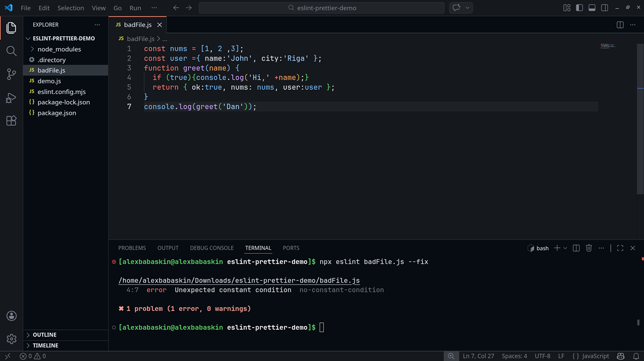Screen dimensions: 644x361
Task: Open eslint.config.mjs in the explorer
Action: click(61, 92)
